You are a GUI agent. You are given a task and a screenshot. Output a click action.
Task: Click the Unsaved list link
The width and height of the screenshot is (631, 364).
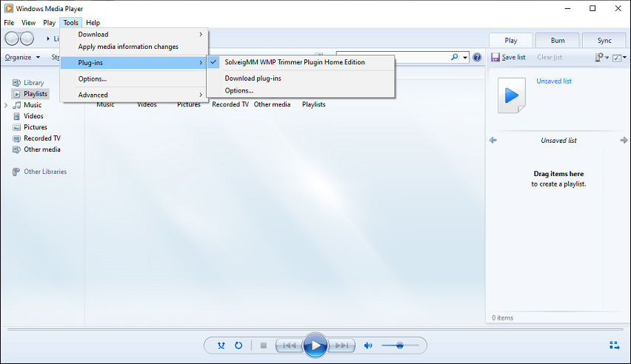[554, 81]
